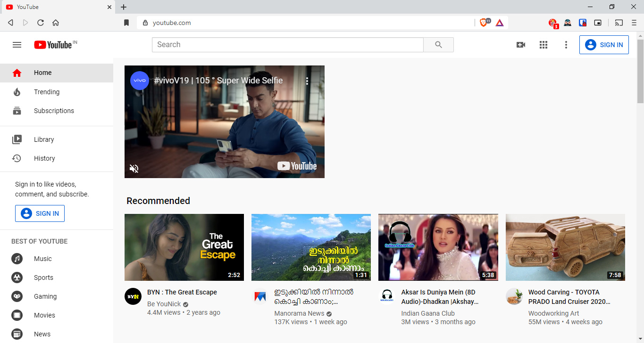Click the Woodworking Art channel avatar
This screenshot has height=343, width=644.
click(x=514, y=296)
